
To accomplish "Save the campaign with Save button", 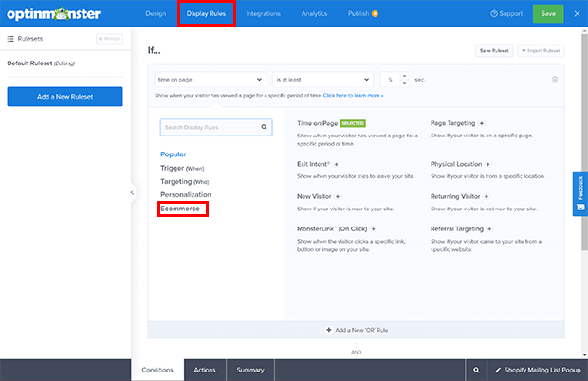I will click(548, 14).
